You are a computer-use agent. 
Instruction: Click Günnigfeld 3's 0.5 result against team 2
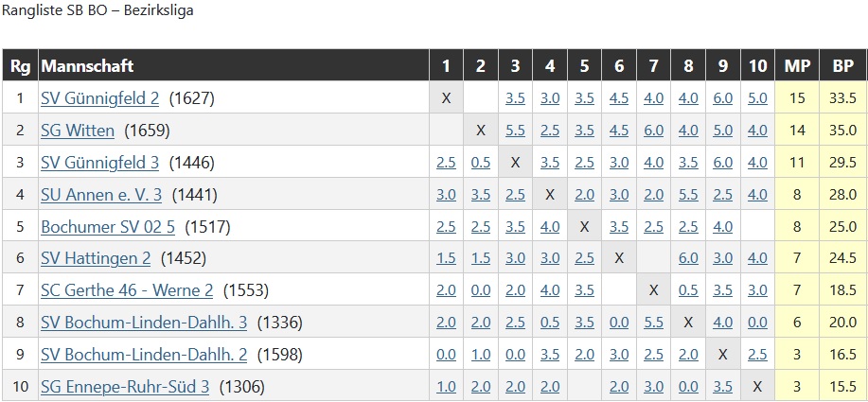pyautogui.click(x=481, y=163)
